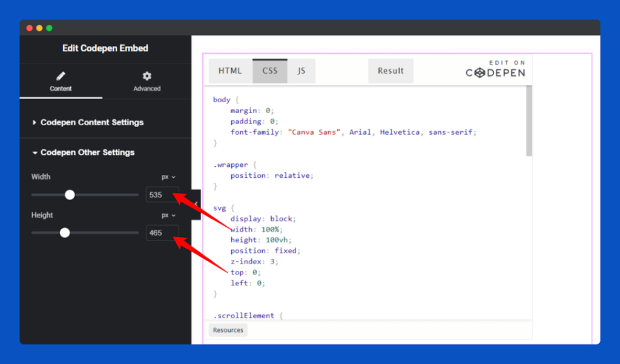
Task: Collapse the Codepen Other Settings section
Action: tap(88, 152)
